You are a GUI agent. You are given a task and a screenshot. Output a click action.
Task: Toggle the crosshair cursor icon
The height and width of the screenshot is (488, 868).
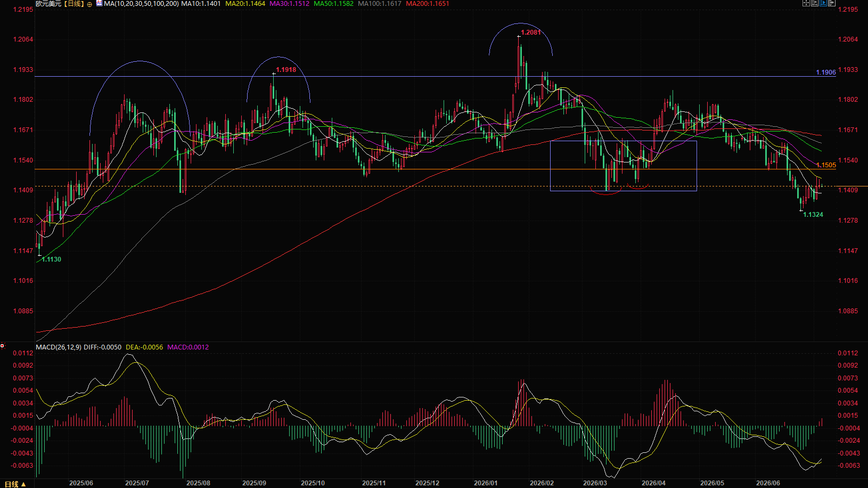806,3
